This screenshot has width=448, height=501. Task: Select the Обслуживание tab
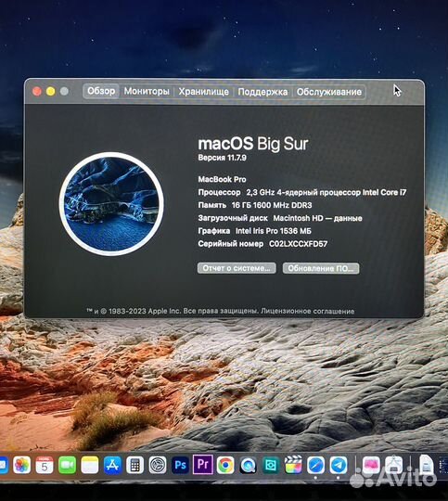[x=328, y=92]
